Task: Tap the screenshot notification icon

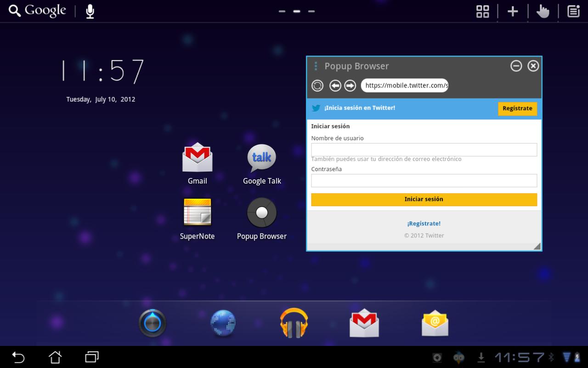Action: click(437, 357)
